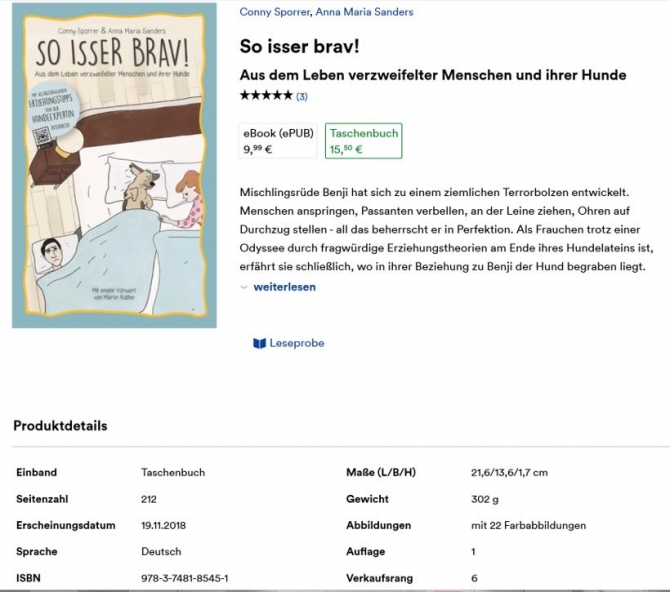Click the ISBN number 978-3-7481-8545-1
The height and width of the screenshot is (592, 670).
185,578
